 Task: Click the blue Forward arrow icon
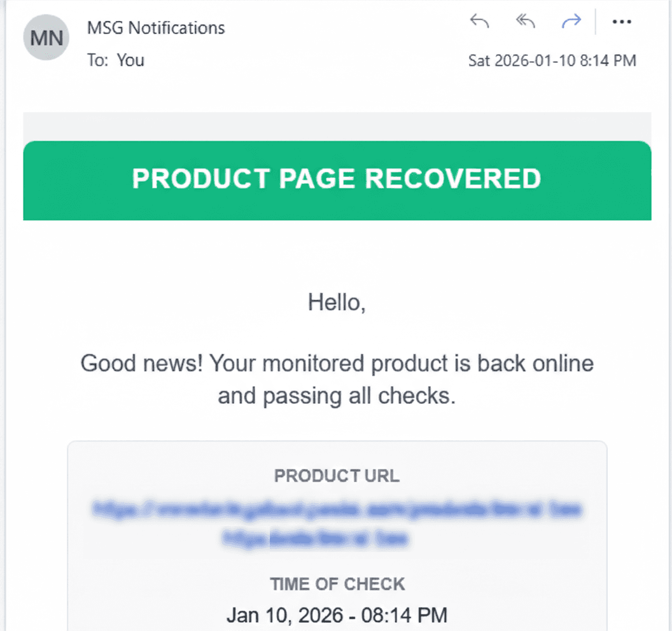click(571, 21)
